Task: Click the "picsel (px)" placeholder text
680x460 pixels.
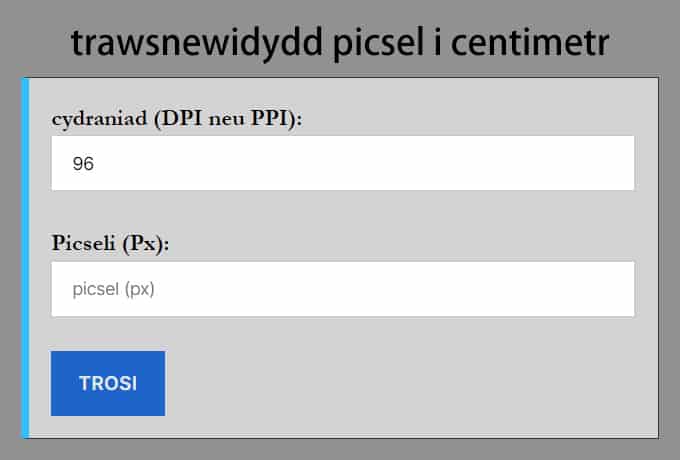Action: [115, 289]
